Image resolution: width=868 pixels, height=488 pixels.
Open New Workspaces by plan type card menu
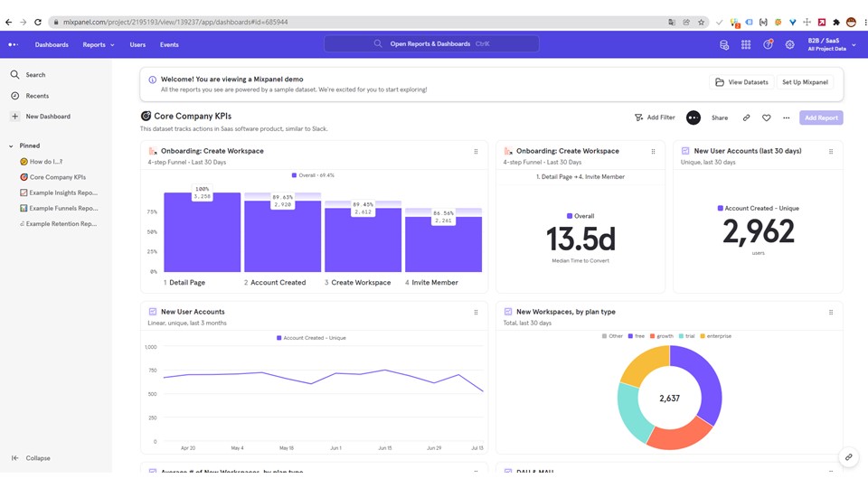831,312
